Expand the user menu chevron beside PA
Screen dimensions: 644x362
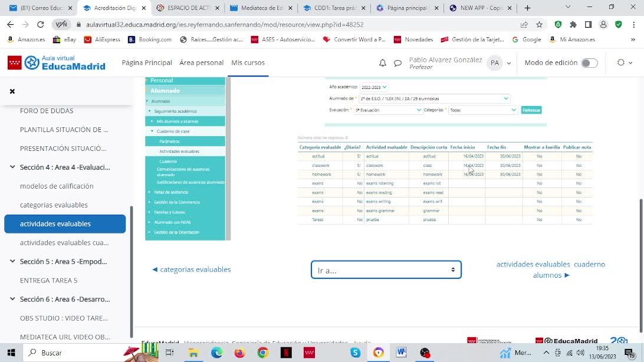pyautogui.click(x=509, y=63)
